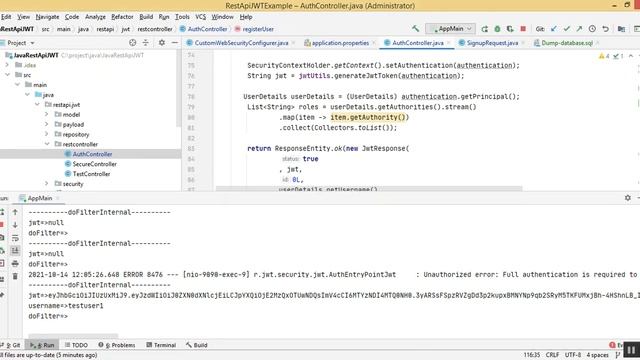Commit changes using the Git checkmark icon

[x=567, y=29]
